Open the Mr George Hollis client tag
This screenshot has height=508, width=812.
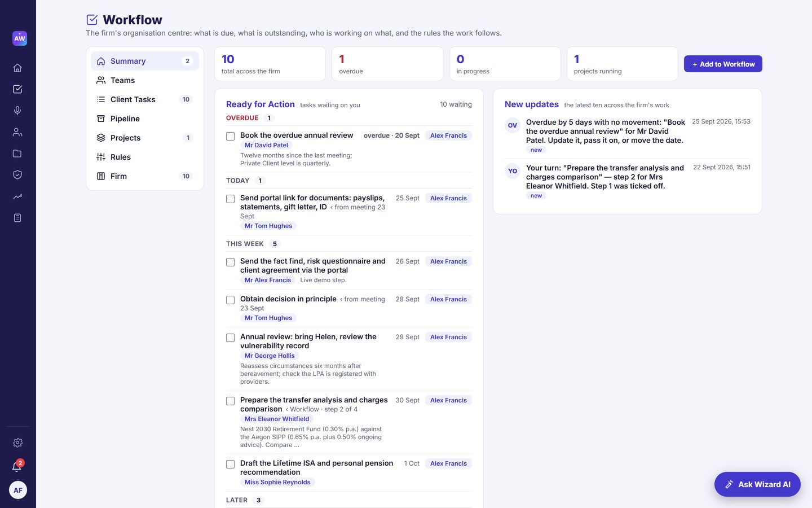270,356
